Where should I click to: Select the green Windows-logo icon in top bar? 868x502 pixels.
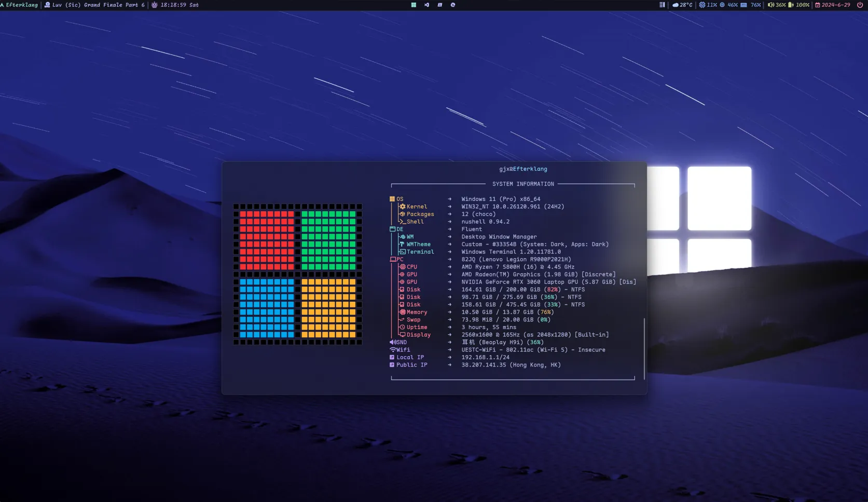[414, 5]
